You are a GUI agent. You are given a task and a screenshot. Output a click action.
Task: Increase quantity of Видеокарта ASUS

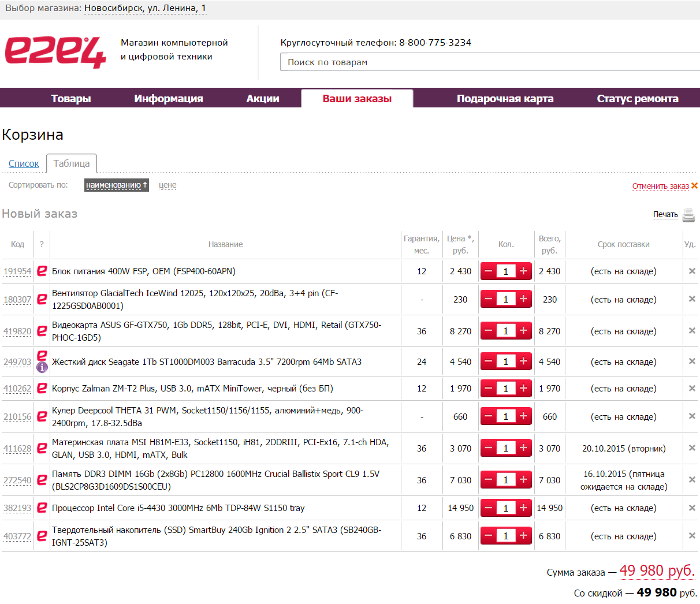pyautogui.click(x=523, y=331)
